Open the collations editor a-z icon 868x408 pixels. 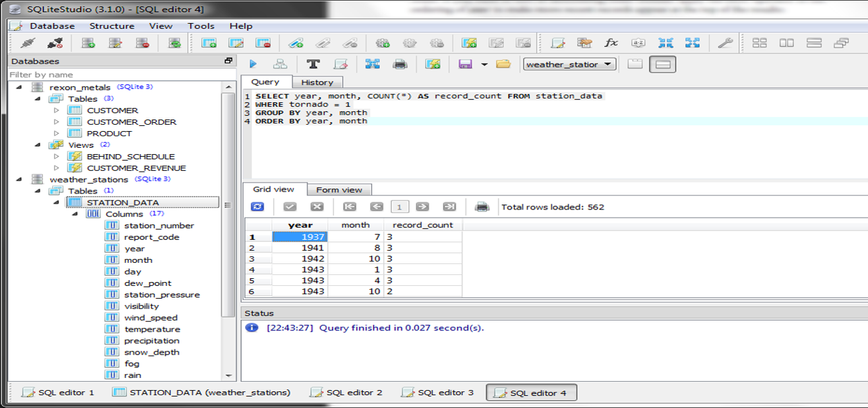click(x=638, y=43)
